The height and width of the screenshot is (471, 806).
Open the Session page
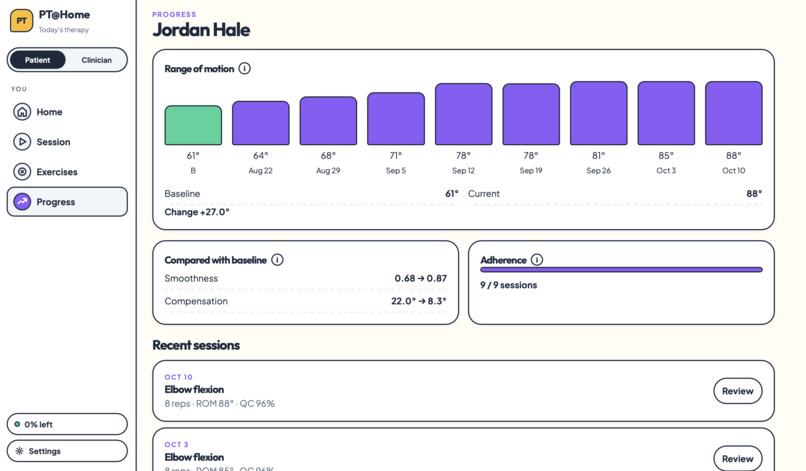(67, 141)
